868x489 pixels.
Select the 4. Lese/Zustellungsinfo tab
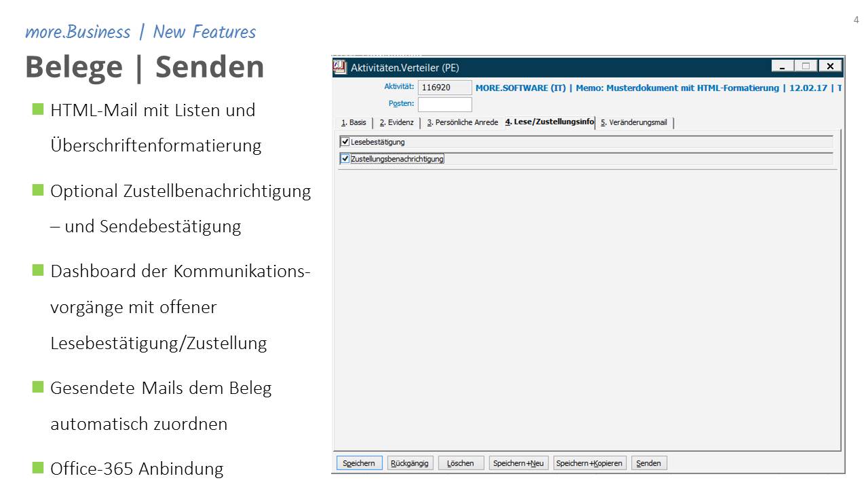coord(549,122)
